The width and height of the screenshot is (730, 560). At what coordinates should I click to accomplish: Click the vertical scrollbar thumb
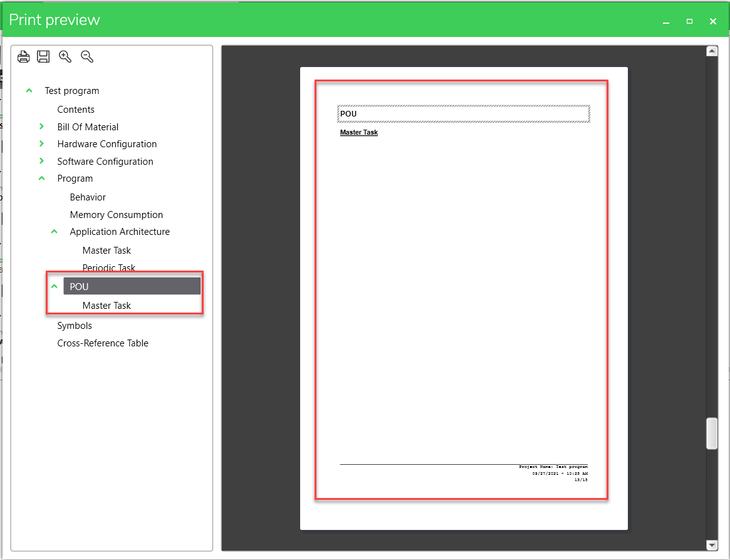tap(711, 433)
